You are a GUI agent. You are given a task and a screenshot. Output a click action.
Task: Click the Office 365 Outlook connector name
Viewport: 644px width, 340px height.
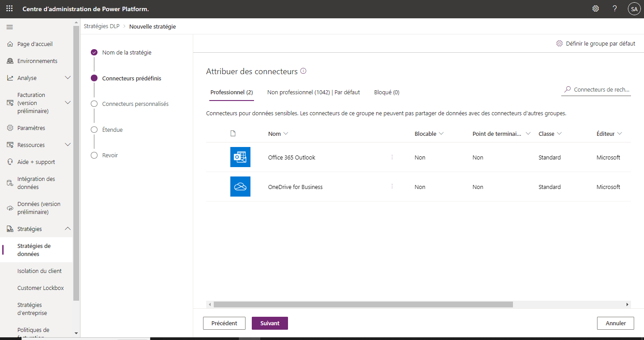pos(292,157)
